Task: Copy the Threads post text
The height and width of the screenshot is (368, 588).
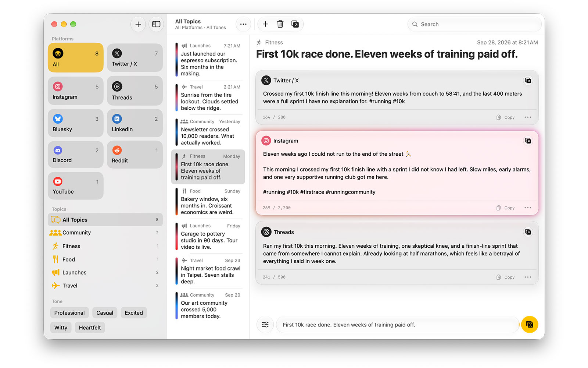Action: coord(505,277)
